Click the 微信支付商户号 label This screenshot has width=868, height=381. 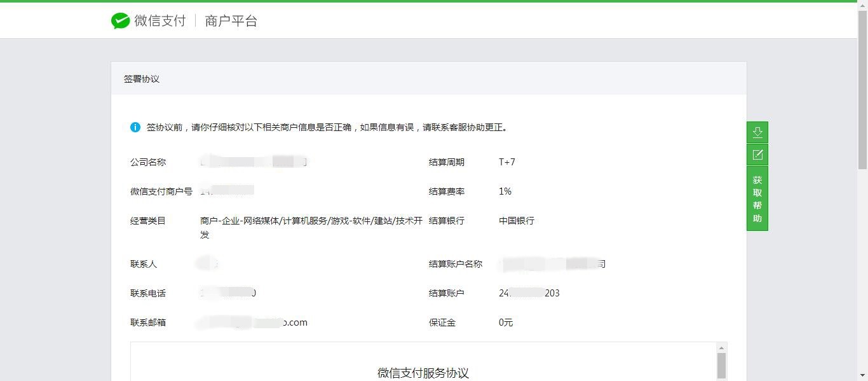coord(161,191)
